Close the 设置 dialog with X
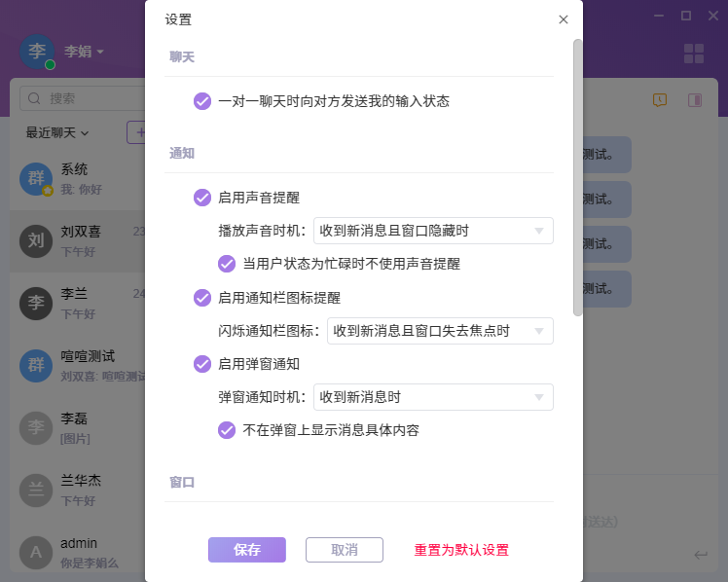This screenshot has width=728, height=582. coord(563,19)
